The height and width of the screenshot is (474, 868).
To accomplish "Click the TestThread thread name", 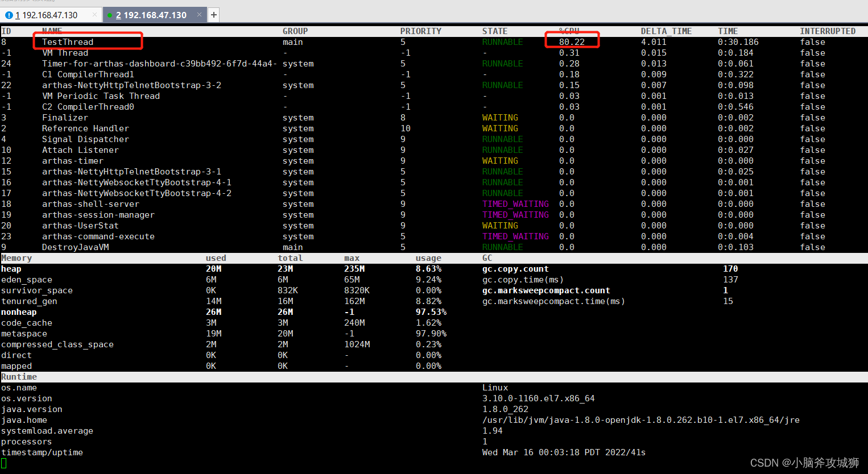I will [x=68, y=42].
